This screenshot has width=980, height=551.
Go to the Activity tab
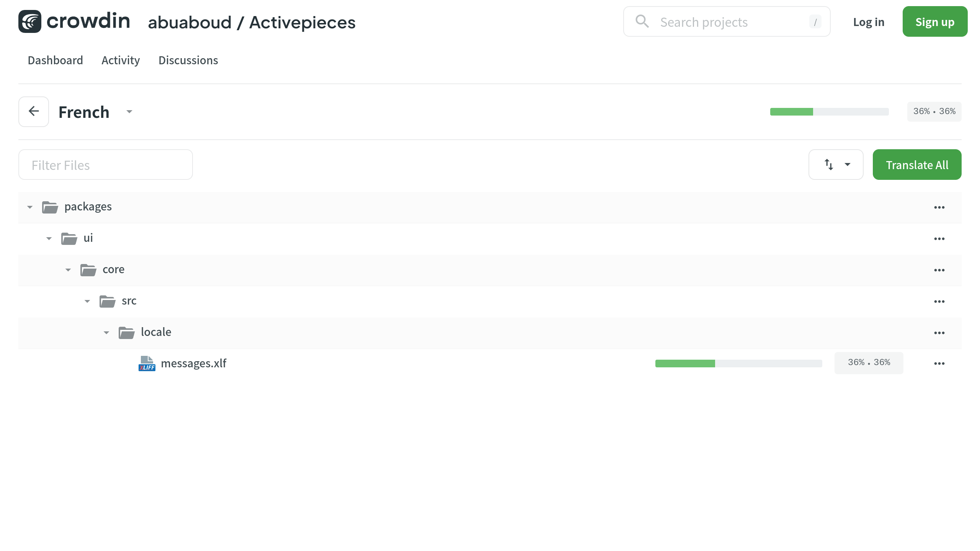[x=121, y=60]
